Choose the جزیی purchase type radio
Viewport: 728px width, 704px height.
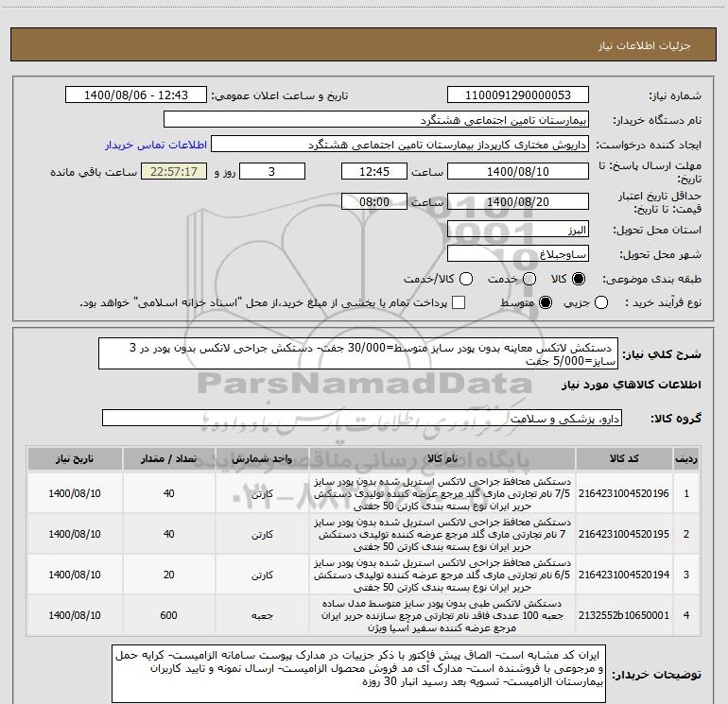pyautogui.click(x=601, y=302)
